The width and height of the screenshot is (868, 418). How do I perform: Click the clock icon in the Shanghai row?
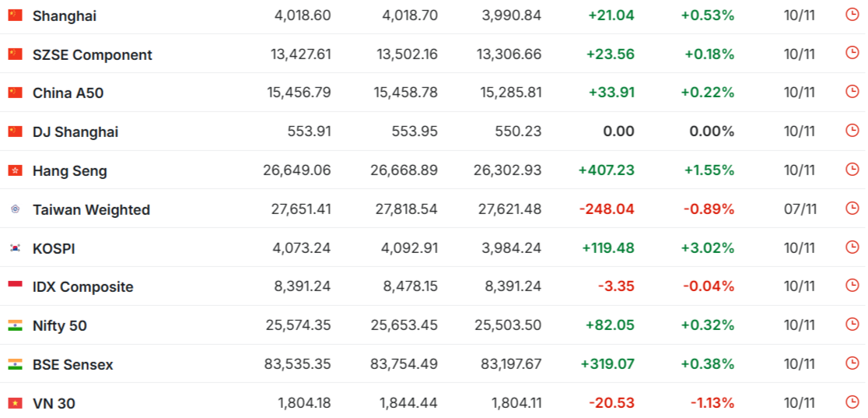(x=852, y=14)
